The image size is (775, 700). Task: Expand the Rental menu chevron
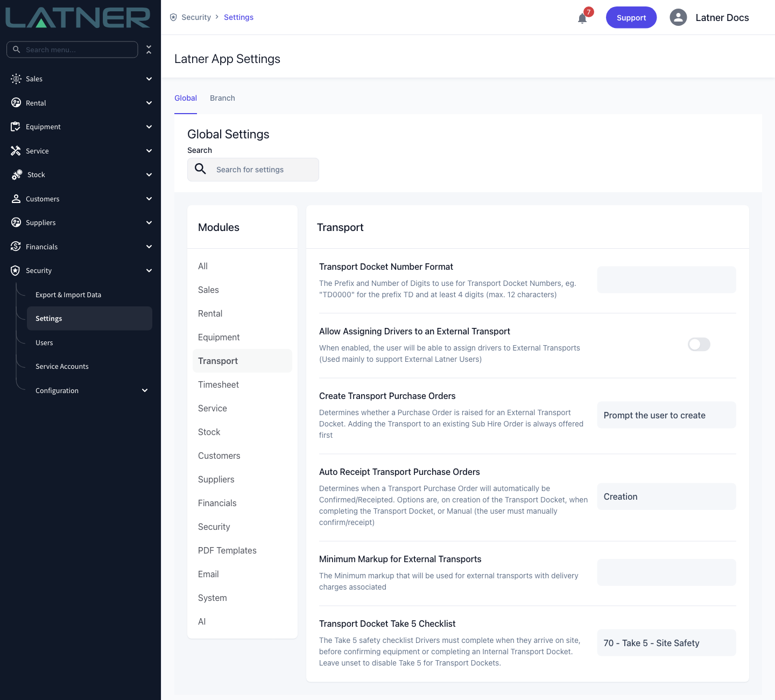point(149,103)
